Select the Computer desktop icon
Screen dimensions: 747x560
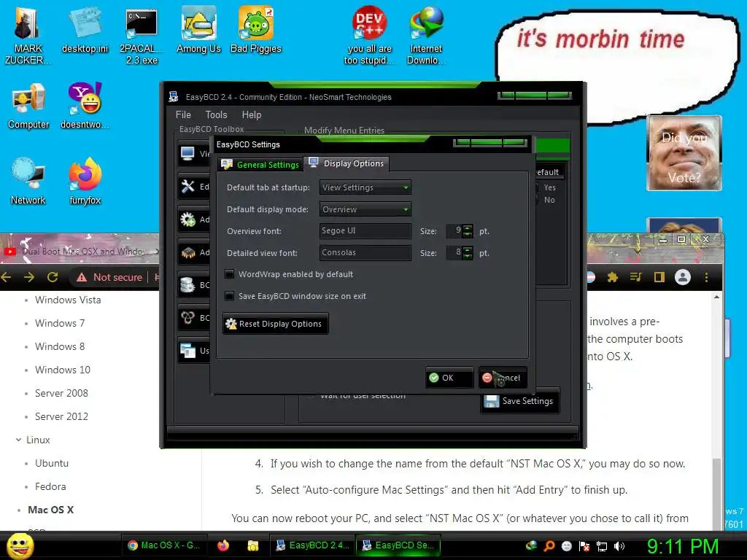click(x=28, y=106)
